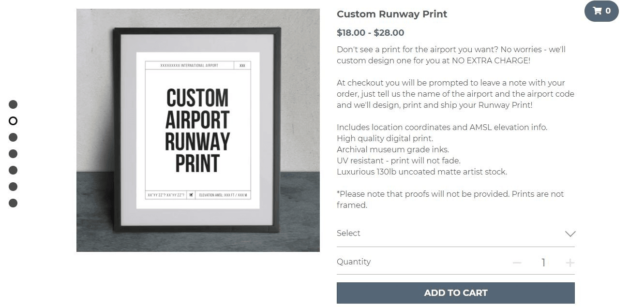
Task: Click the framed Custom Airport Runway Print image
Action: coord(198,130)
